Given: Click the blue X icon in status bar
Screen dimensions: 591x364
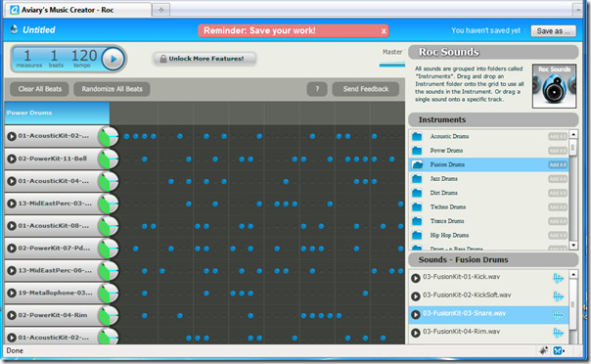Looking at the screenshot, I should tap(558, 351).
